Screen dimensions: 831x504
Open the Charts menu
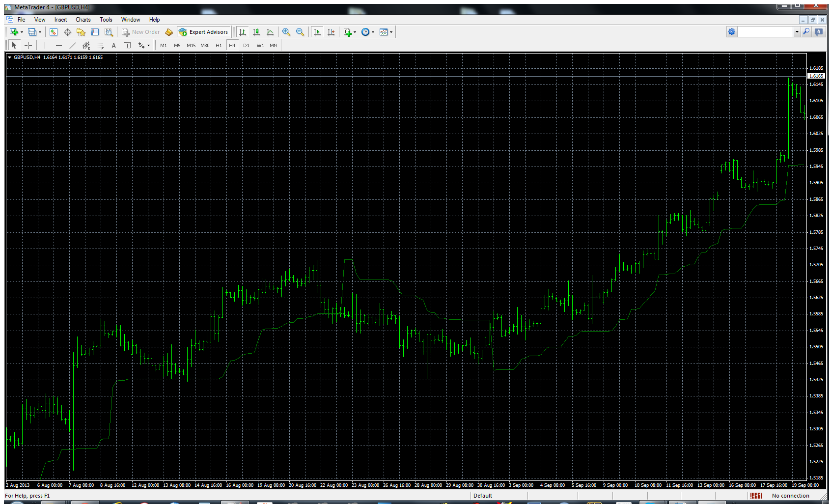tap(83, 20)
